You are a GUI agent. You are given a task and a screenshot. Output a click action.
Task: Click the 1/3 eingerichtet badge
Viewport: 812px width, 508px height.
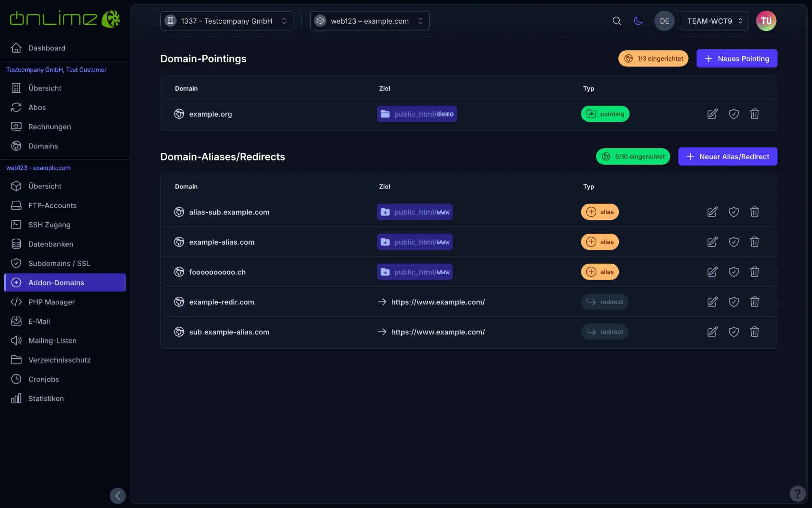pos(653,59)
